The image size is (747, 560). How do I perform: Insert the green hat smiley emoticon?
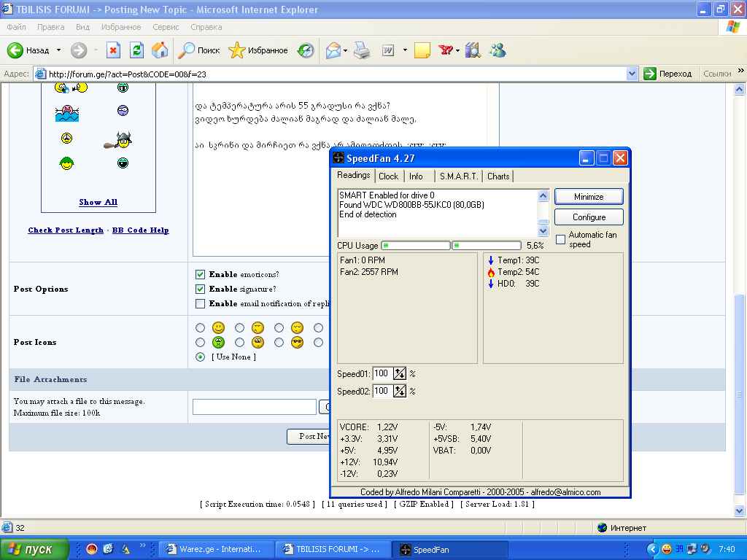[x=66, y=163]
